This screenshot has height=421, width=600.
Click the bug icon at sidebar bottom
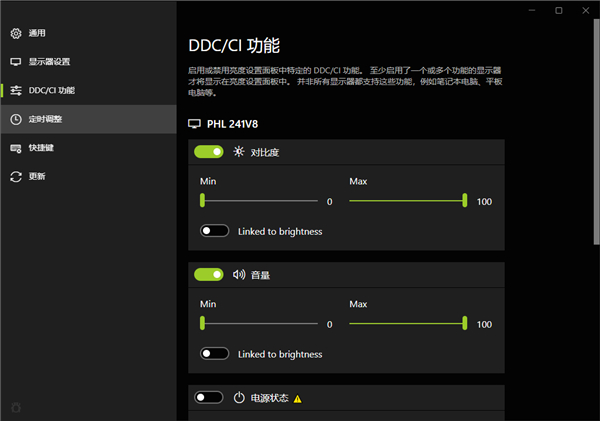coord(16,408)
